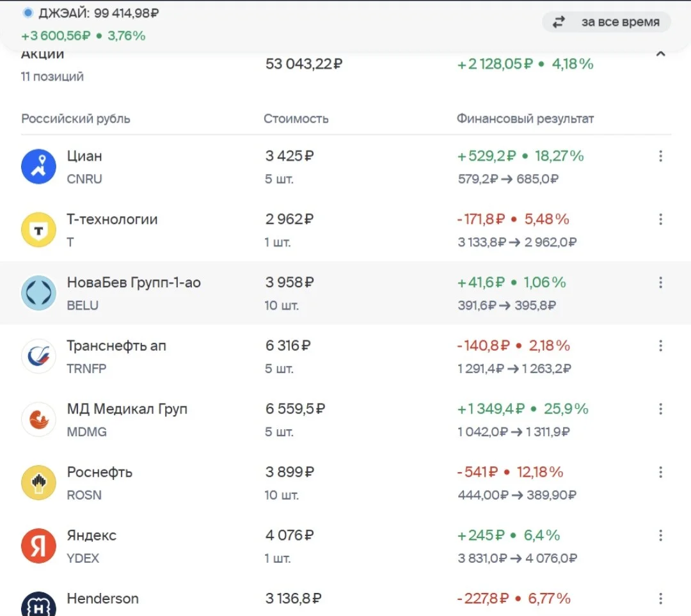The height and width of the screenshot is (616, 691).
Task: Open the three-dot menu for Циан
Action: click(x=660, y=156)
